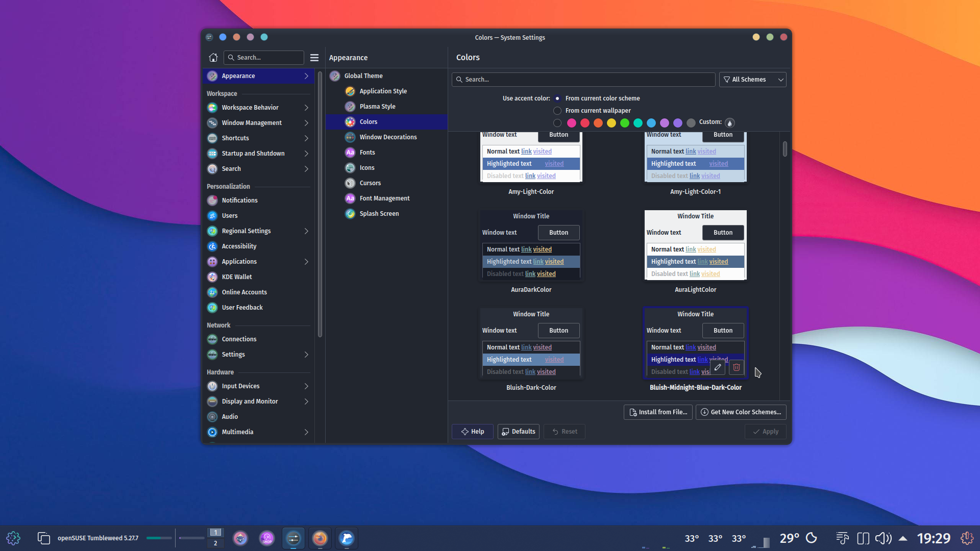Click the Help button
This screenshot has width=980, height=551.
(473, 432)
